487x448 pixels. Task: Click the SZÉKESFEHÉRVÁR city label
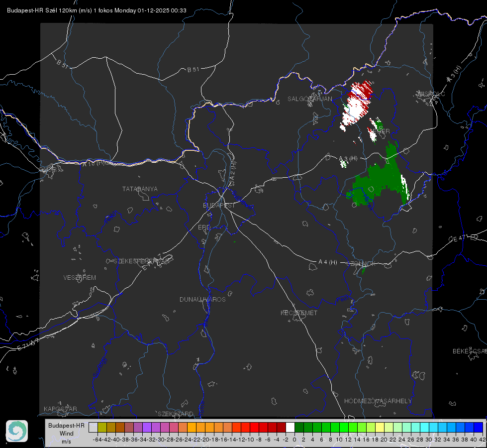[141, 261]
